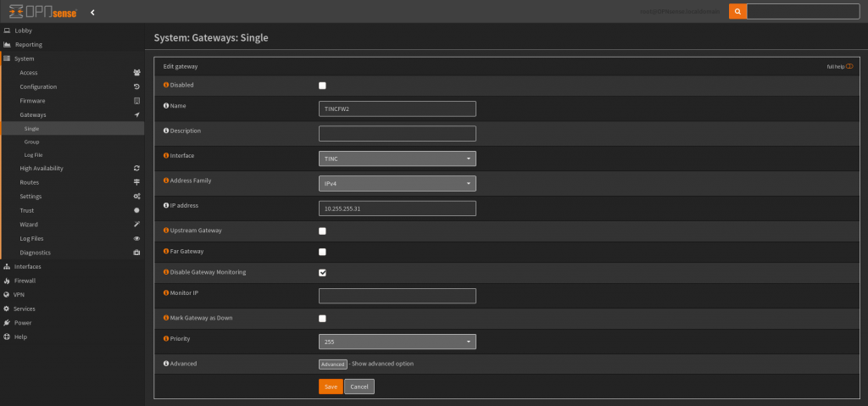Select Group under Gateways menu
This screenshot has width=868, height=406.
[32, 142]
